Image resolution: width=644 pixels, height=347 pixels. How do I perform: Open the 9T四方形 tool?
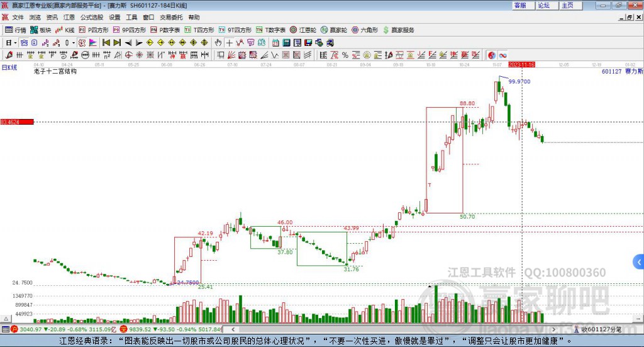235,30
